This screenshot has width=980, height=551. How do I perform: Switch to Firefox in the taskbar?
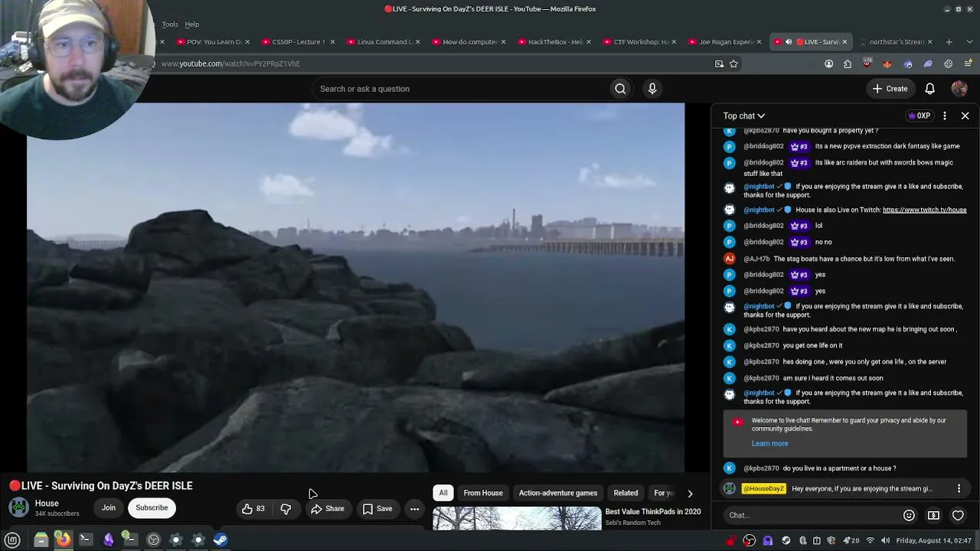point(63,540)
